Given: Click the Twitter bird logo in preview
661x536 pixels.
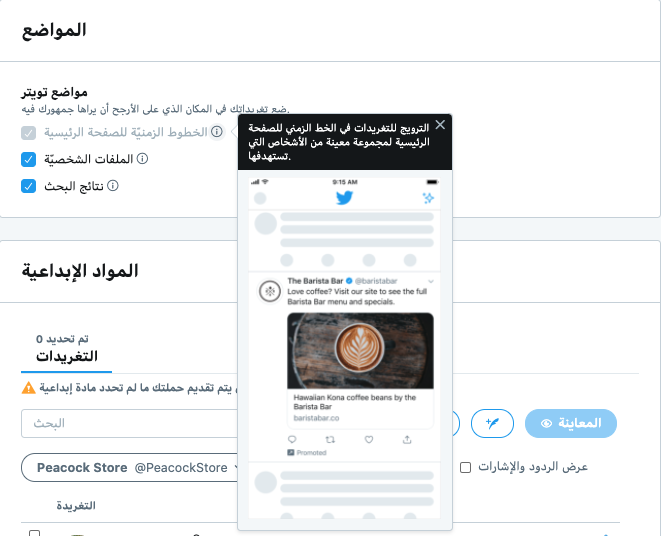Looking at the screenshot, I should (344, 197).
